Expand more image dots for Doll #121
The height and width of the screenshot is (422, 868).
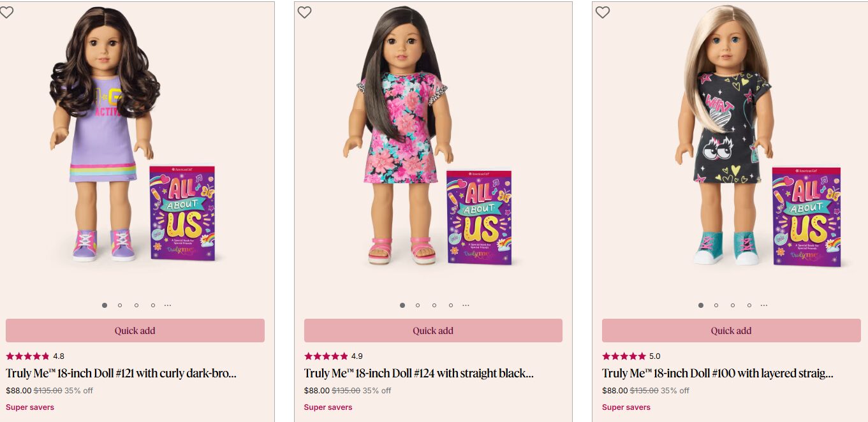tap(168, 305)
